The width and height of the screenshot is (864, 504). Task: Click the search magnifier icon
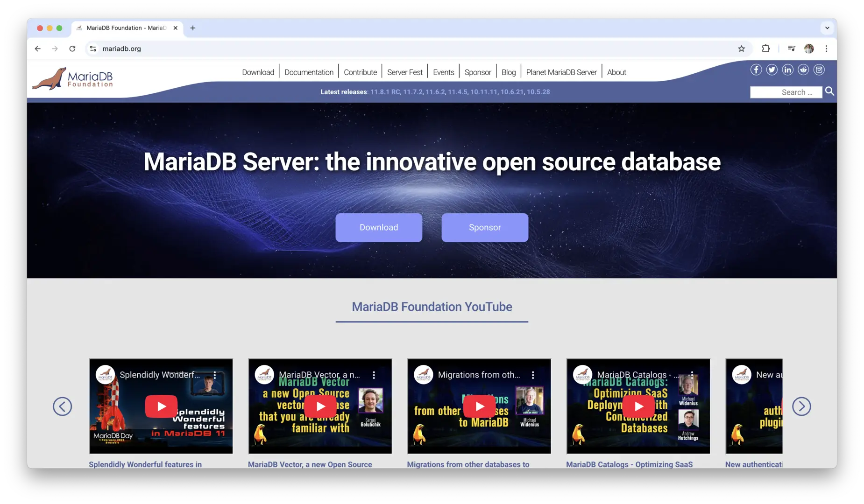pos(829,91)
